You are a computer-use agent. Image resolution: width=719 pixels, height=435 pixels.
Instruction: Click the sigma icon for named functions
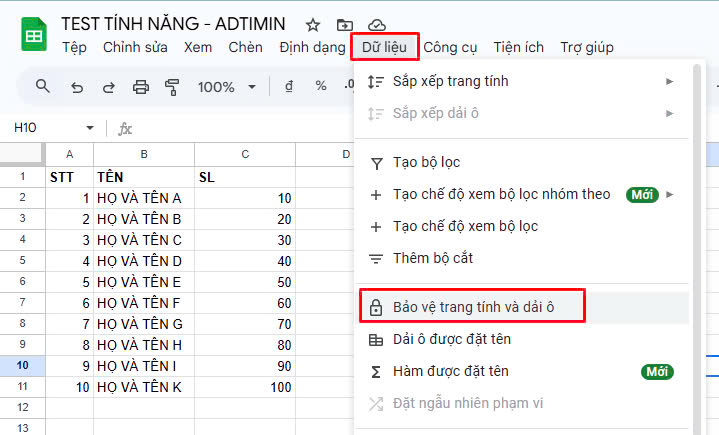point(376,372)
